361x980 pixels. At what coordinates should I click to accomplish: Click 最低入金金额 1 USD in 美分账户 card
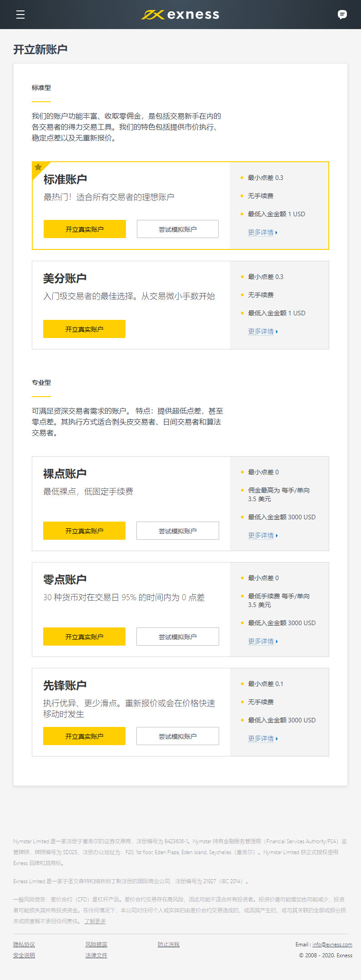(x=276, y=313)
